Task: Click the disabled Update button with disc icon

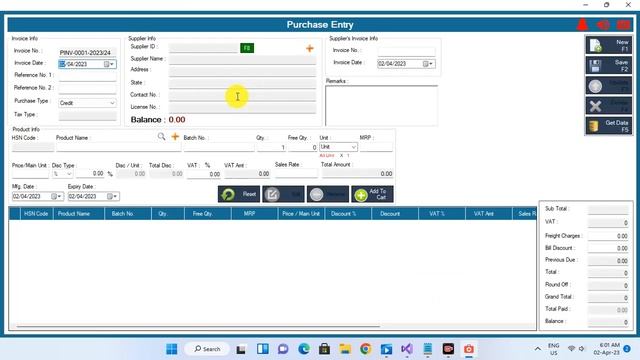Action: (x=609, y=86)
